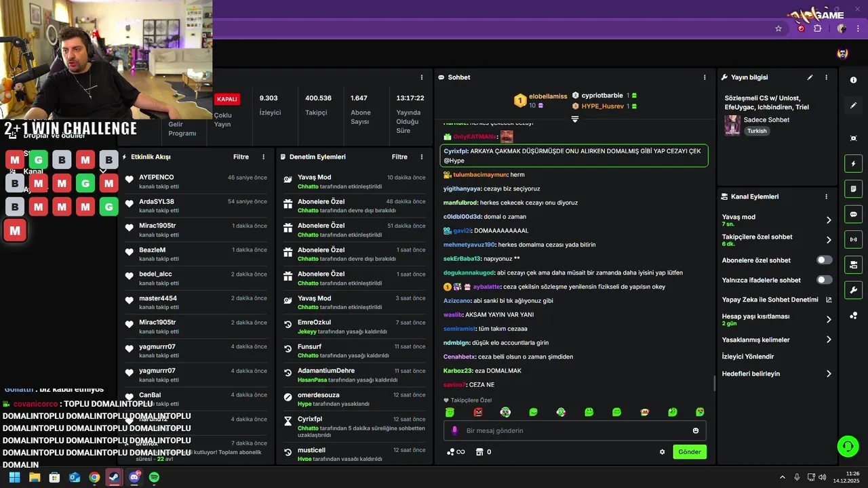Click the Sadece Sohbet category thumbnail
868x488 pixels.
tap(732, 125)
